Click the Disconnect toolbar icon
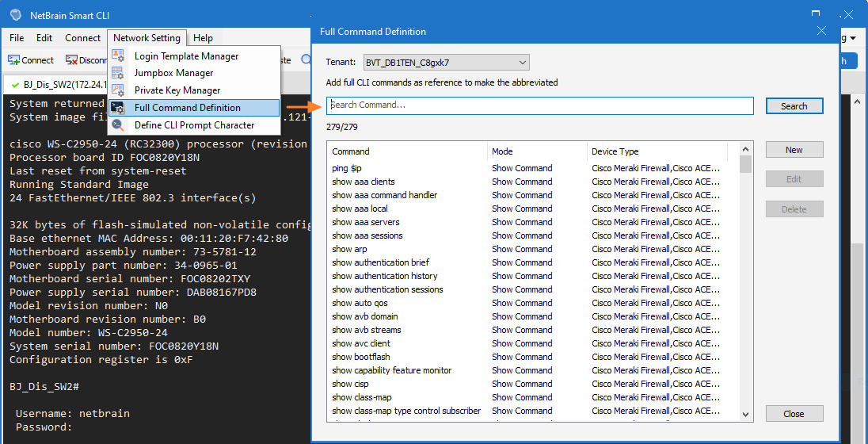 [x=71, y=60]
